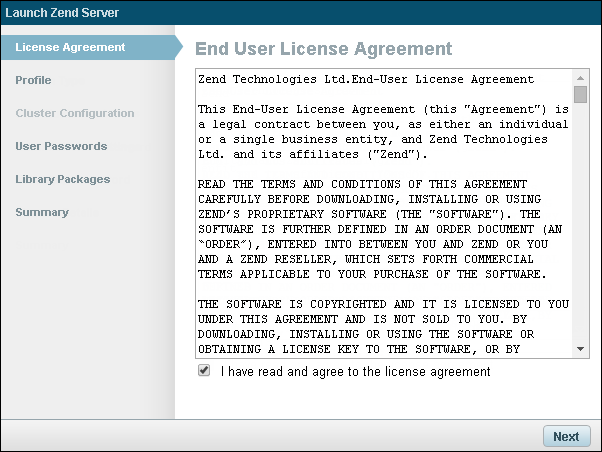Go to the Profile step
This screenshot has width=602, height=452.
tap(33, 80)
